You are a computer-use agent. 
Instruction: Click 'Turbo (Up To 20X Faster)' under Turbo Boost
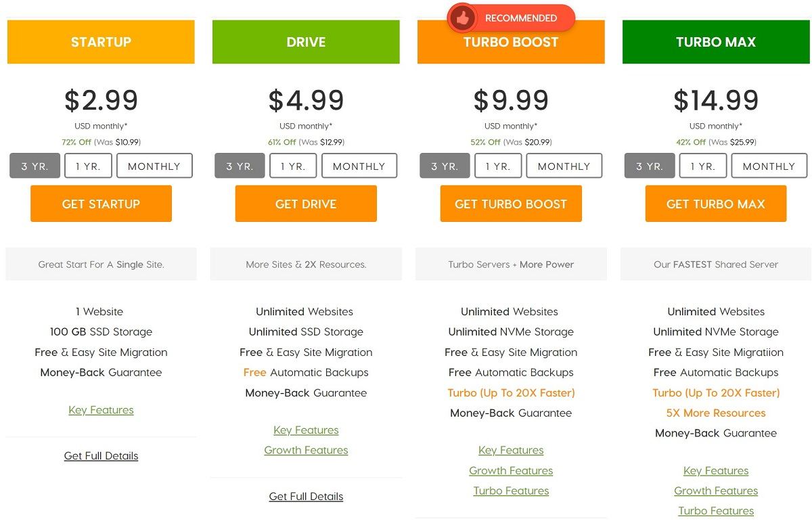point(511,393)
